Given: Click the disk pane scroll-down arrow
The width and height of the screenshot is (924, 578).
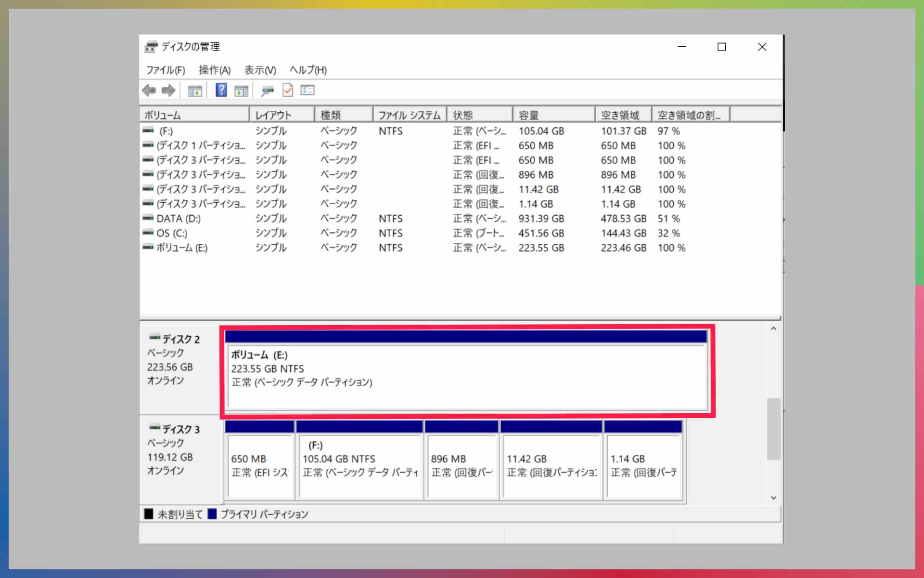Looking at the screenshot, I should [x=773, y=498].
